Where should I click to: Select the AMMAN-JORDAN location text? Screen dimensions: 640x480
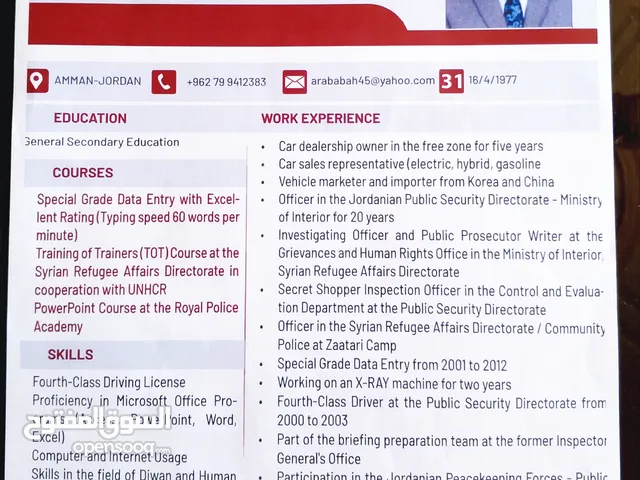point(97,81)
